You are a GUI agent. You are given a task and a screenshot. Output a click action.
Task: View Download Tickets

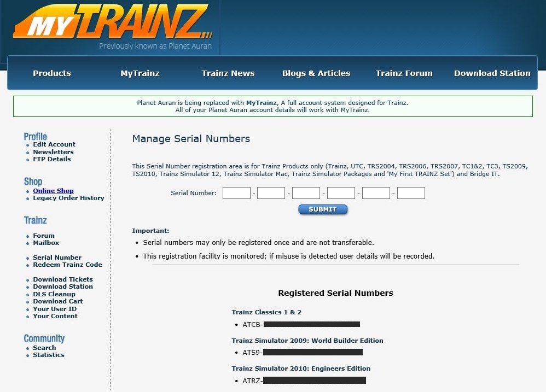point(63,279)
